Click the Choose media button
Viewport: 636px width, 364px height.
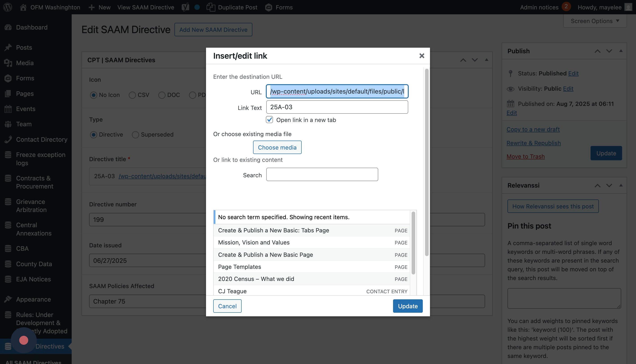pos(277,147)
